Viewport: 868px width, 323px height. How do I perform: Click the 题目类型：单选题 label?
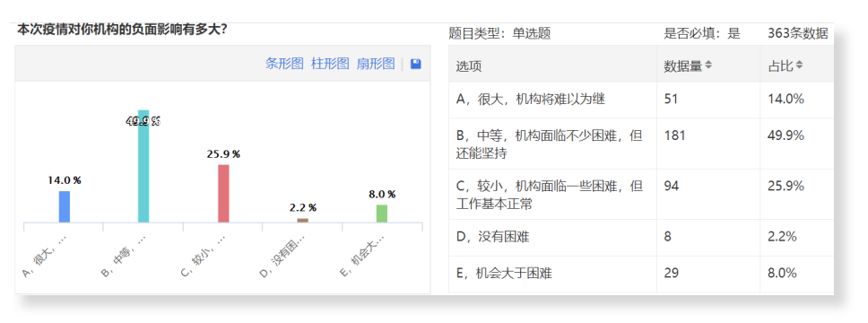[499, 34]
